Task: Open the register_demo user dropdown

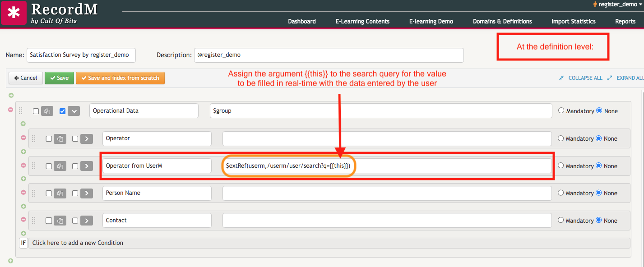Action: click(x=618, y=4)
